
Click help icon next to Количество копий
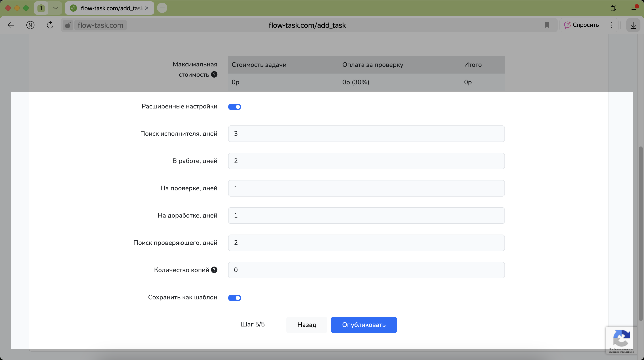pos(214,270)
